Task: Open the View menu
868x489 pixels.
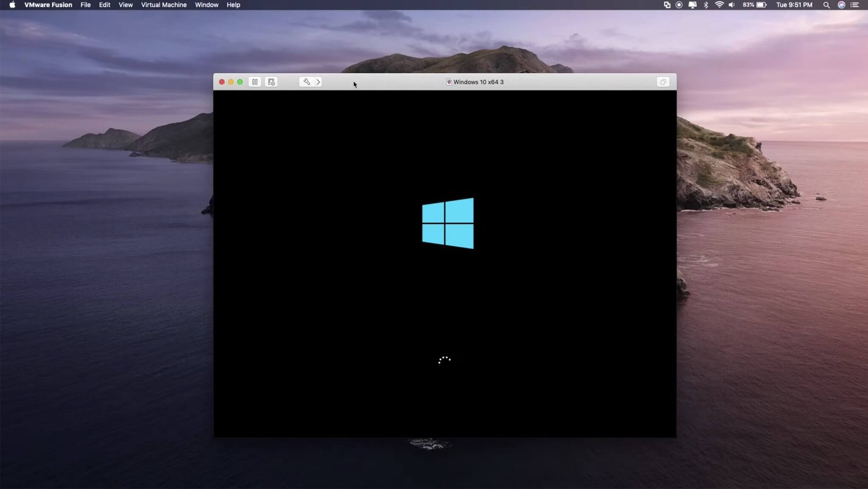Action: click(125, 5)
